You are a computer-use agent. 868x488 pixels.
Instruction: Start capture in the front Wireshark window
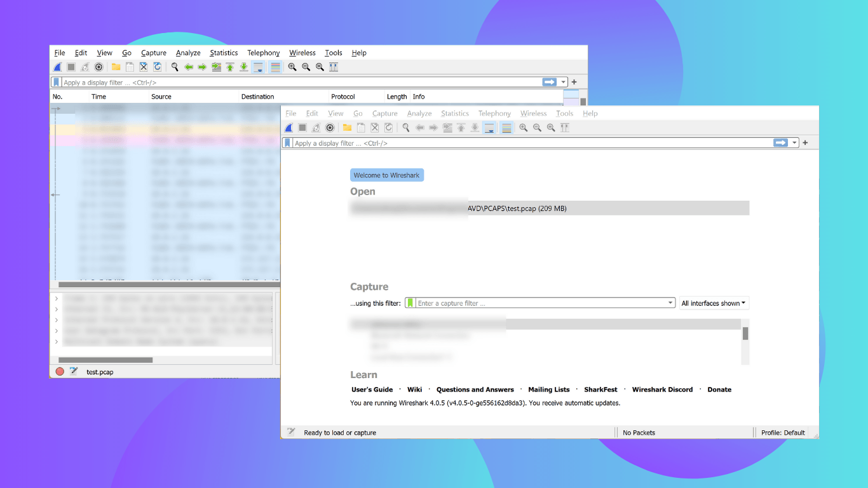[288, 128]
